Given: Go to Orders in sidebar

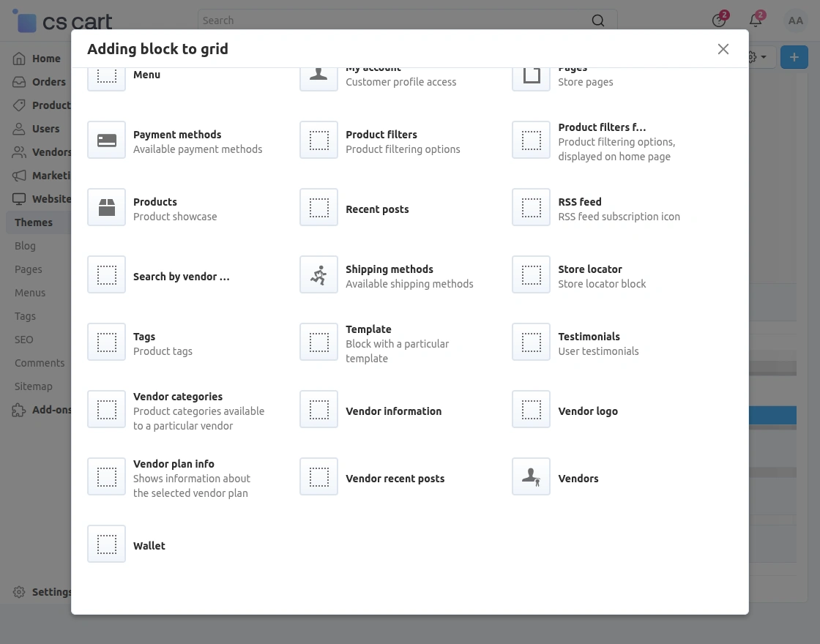Looking at the screenshot, I should (x=48, y=82).
